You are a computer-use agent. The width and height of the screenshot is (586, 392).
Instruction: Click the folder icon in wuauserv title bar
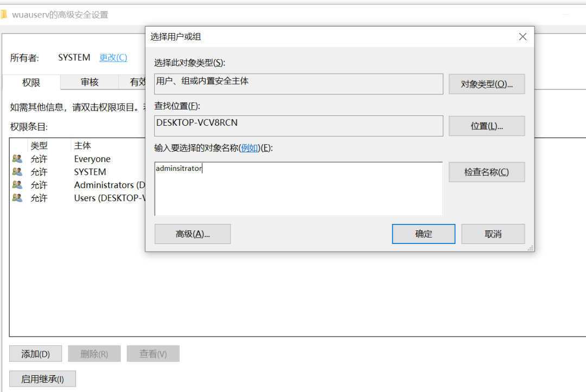[x=4, y=15]
